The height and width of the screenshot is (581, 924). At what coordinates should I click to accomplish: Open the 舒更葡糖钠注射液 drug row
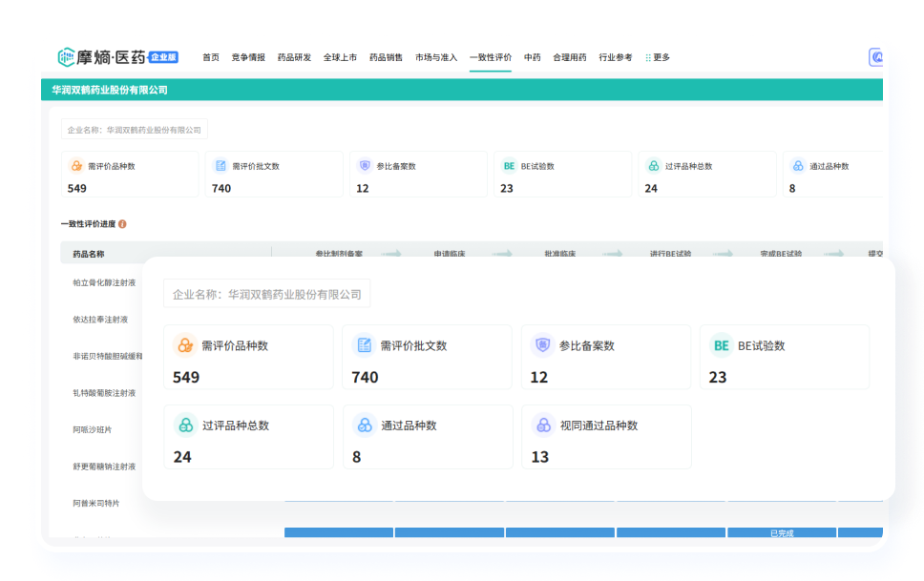[x=104, y=467]
